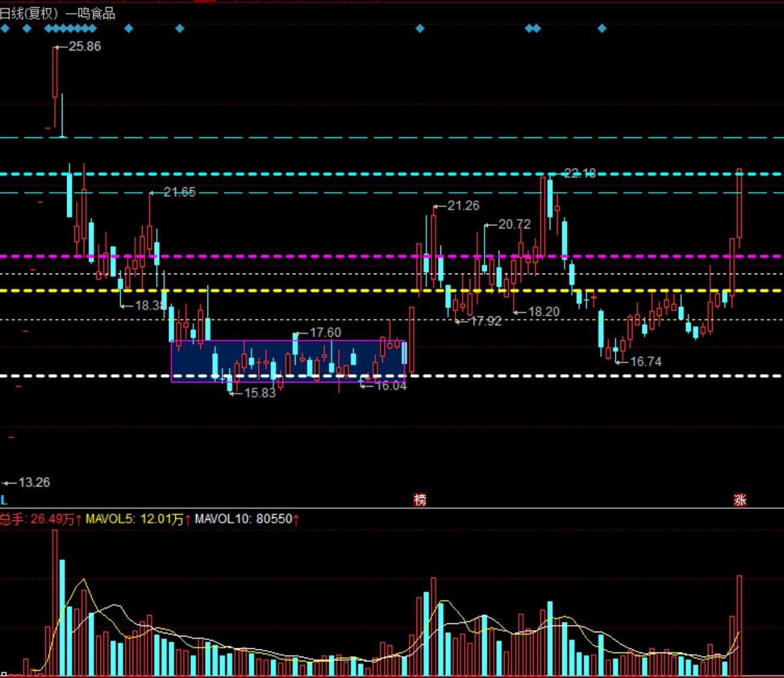The width and height of the screenshot is (784, 678).
Task: Click the 17.92 price label
Action: point(486,321)
